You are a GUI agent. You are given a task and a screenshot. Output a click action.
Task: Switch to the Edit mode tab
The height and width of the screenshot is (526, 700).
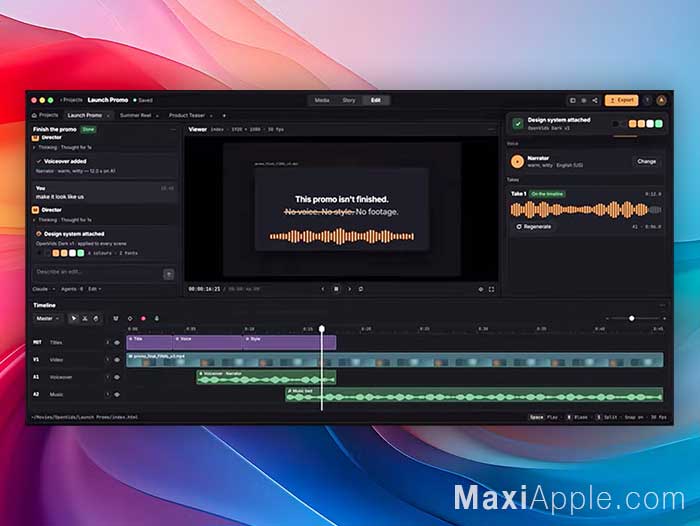pyautogui.click(x=375, y=100)
